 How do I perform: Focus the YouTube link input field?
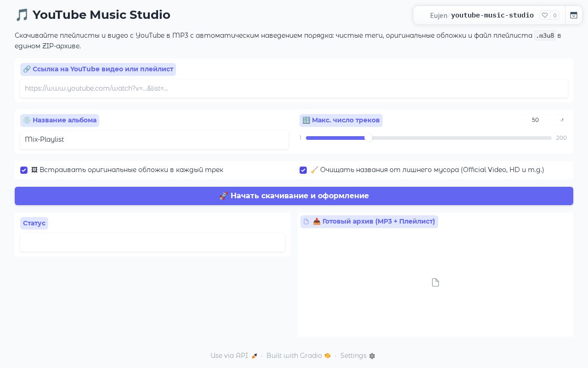coord(294,88)
